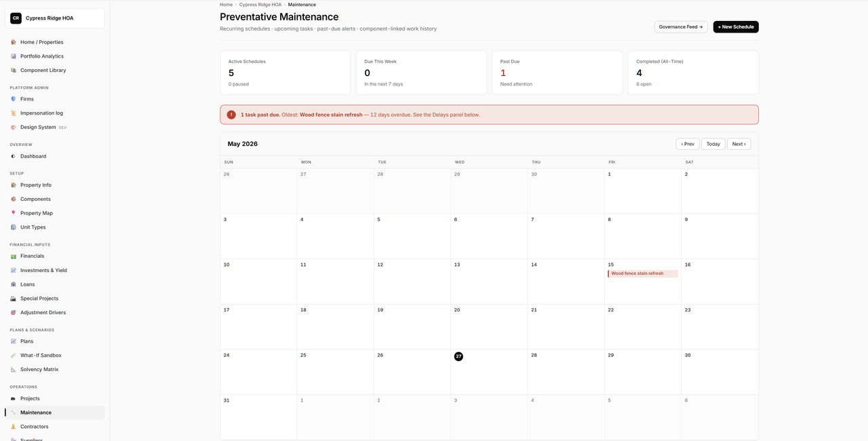This screenshot has width=868, height=441.
Task: Click the FRI column header
Action: [612, 162]
